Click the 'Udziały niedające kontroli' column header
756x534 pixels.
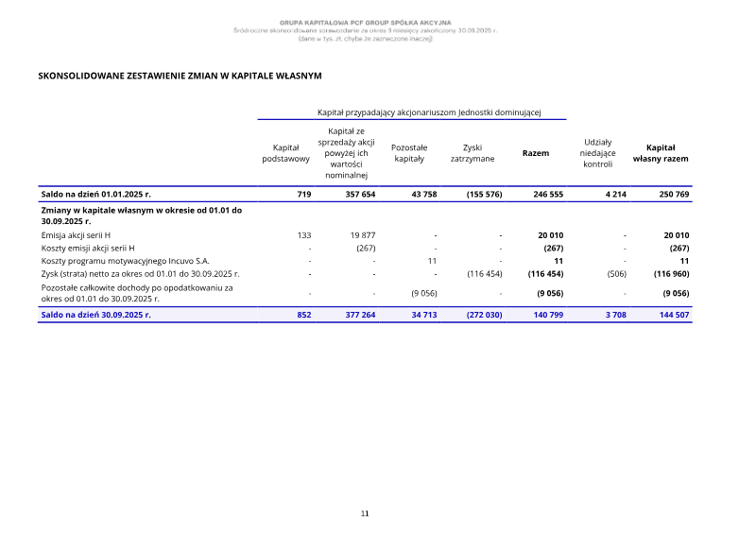point(598,153)
